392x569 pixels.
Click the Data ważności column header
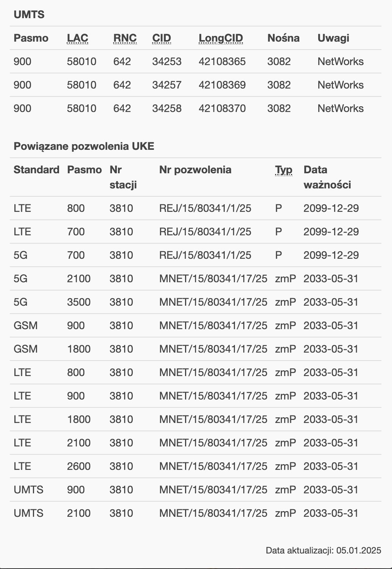327,177
